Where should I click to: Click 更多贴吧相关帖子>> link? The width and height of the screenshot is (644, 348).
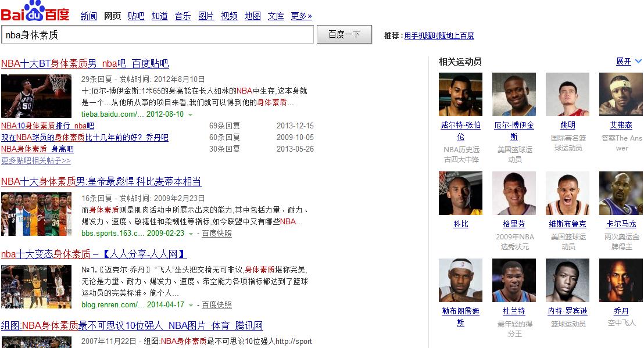[36, 160]
